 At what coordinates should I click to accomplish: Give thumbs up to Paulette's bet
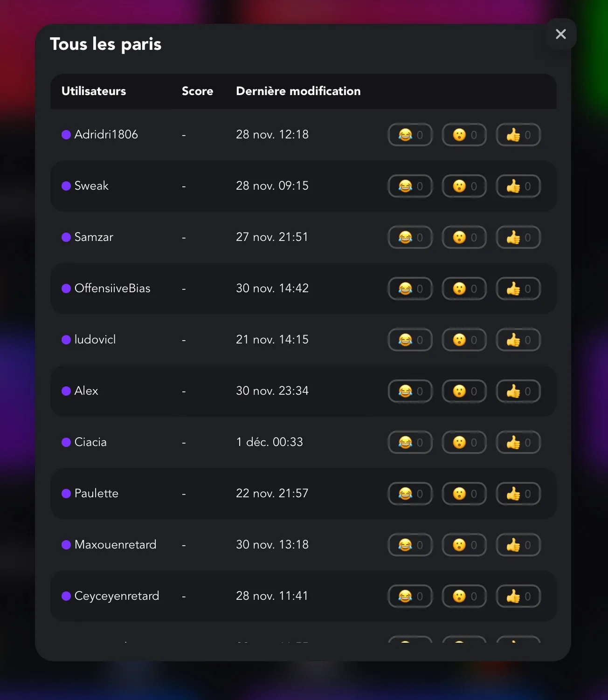click(518, 494)
